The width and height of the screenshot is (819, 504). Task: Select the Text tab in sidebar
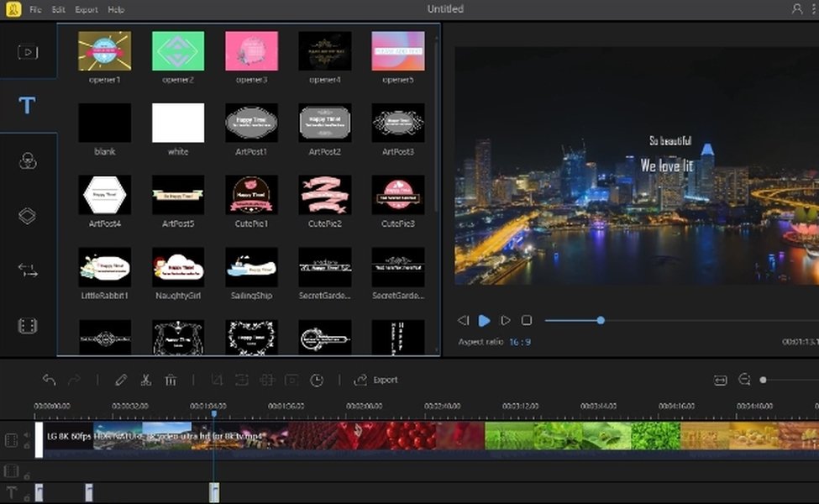[27, 106]
